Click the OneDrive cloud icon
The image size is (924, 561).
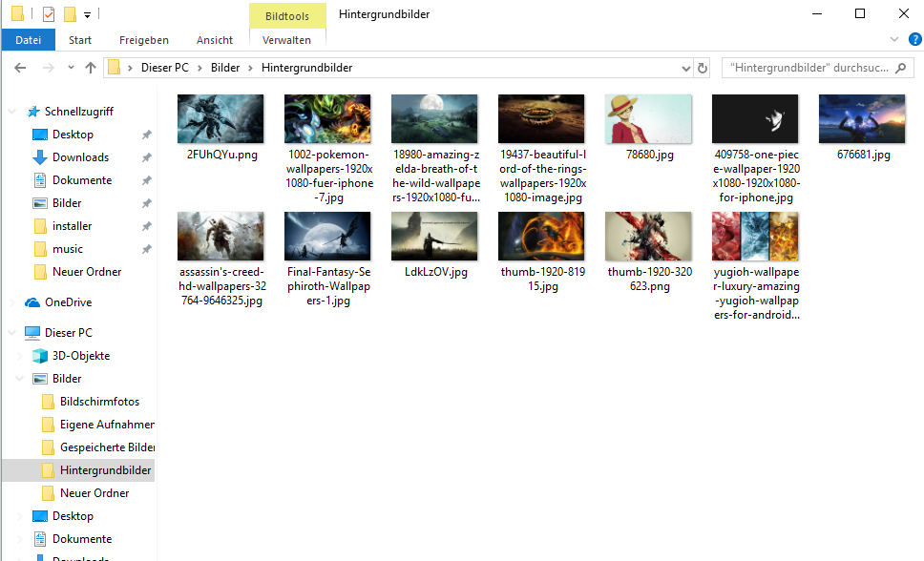(x=32, y=302)
